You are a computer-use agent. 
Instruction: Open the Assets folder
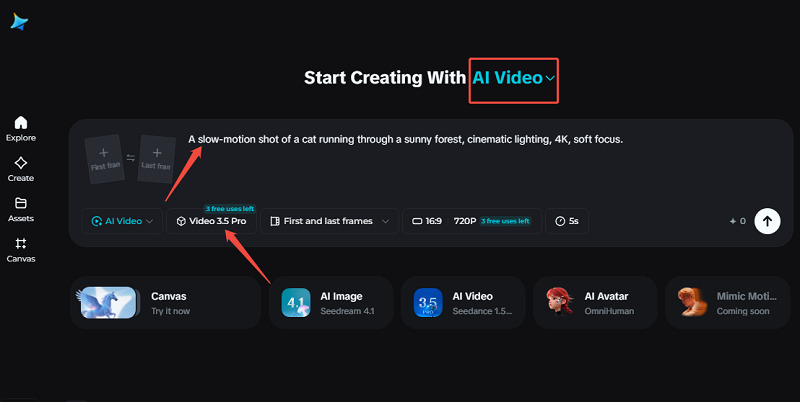click(x=21, y=210)
